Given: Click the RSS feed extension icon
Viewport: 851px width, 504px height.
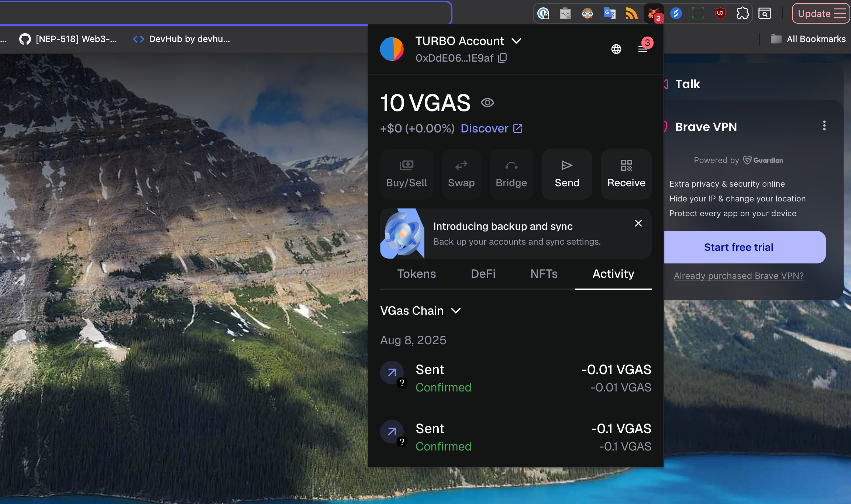Looking at the screenshot, I should click(631, 14).
